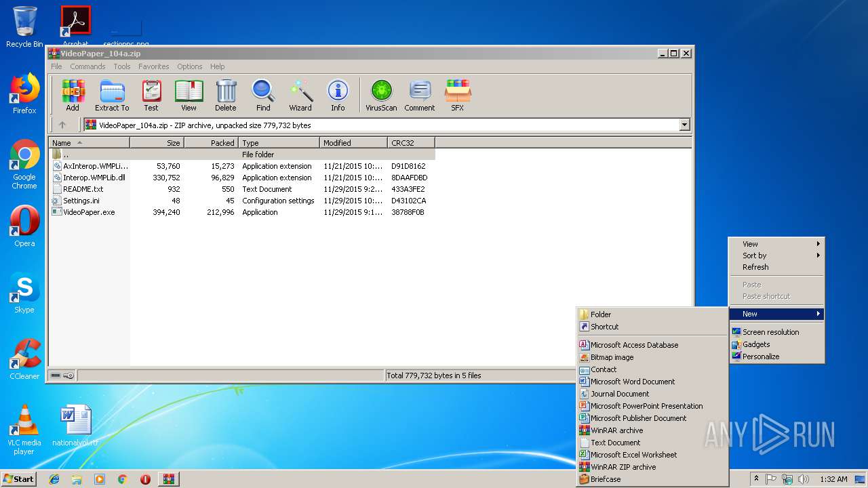This screenshot has width=868, height=488.
Task: Open the Help menu in WinRAR
Action: click(217, 66)
